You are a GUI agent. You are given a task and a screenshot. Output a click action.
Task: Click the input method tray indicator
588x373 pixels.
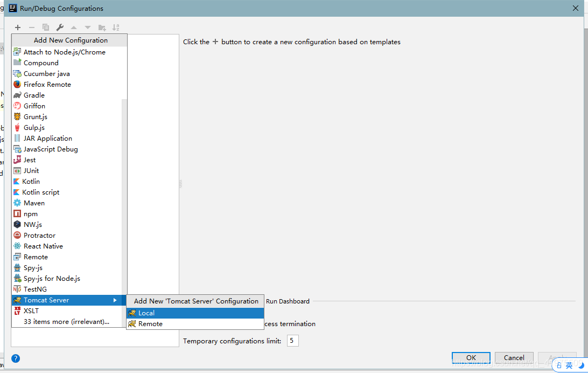[x=569, y=365]
